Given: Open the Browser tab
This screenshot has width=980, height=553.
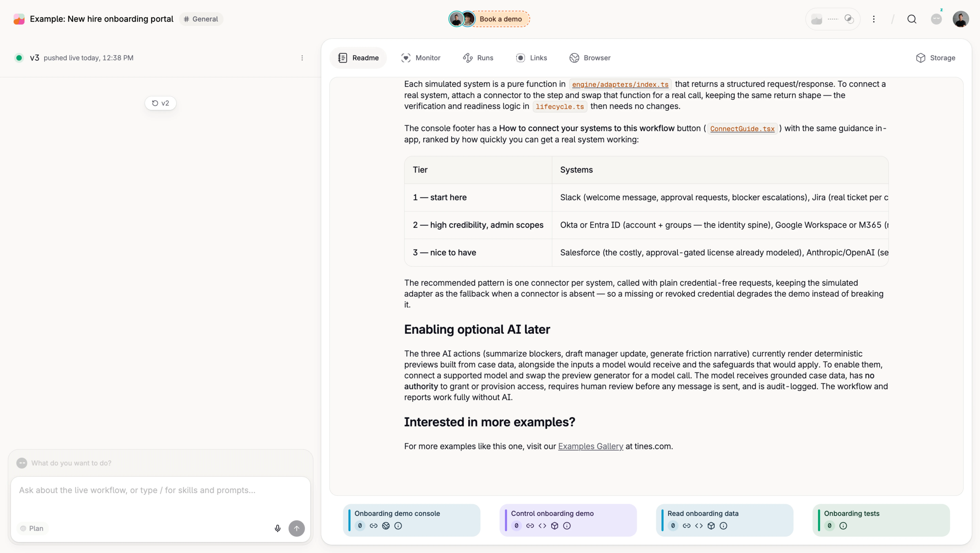Looking at the screenshot, I should 590,58.
